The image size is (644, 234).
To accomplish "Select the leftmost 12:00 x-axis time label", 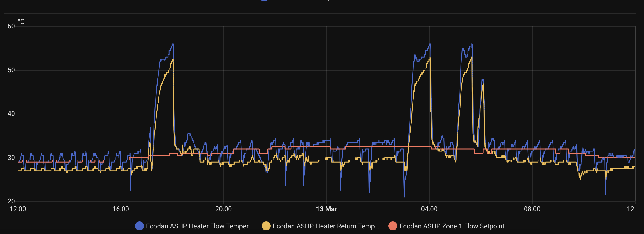I will coord(18,209).
